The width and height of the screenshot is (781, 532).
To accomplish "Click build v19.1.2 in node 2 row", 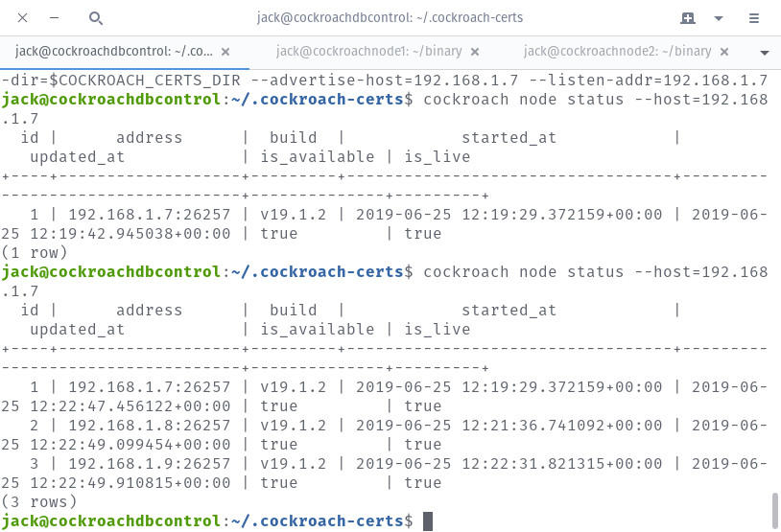I will (293, 426).
